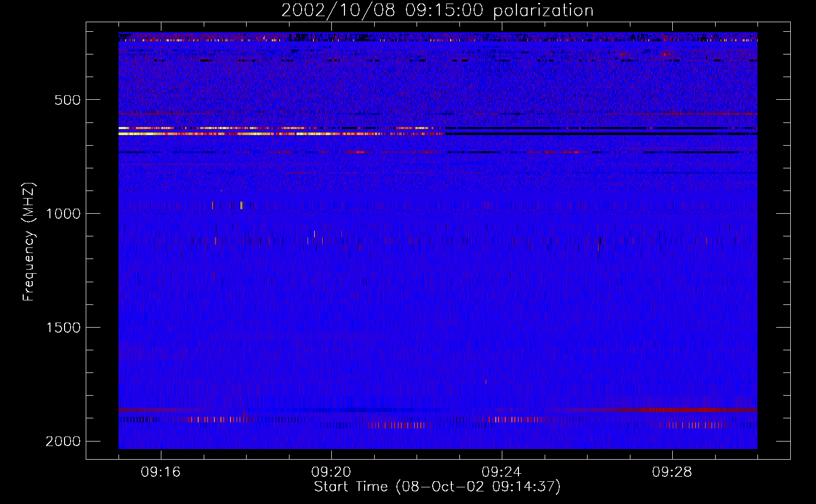Click the 09:28 time tick label

pos(672,472)
